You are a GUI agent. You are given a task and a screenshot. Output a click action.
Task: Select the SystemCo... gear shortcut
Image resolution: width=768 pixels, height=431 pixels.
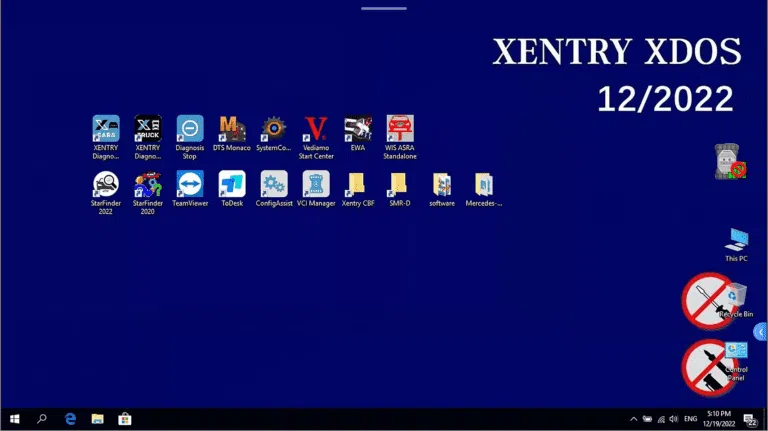274,133
